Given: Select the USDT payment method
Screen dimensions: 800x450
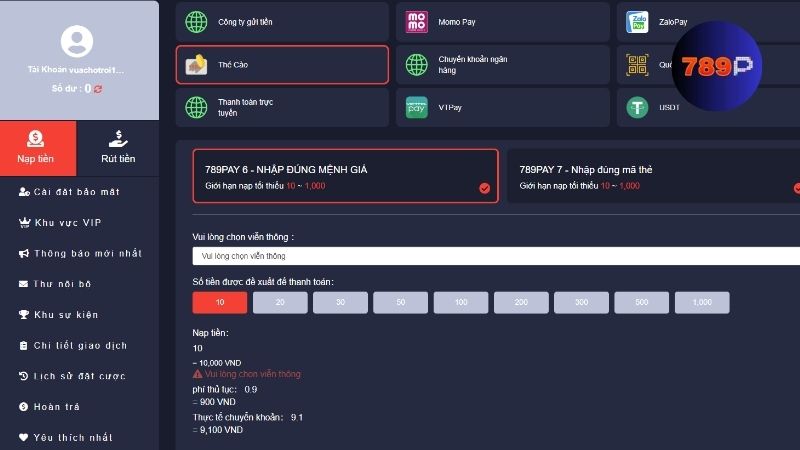Looking at the screenshot, I should coord(708,108).
